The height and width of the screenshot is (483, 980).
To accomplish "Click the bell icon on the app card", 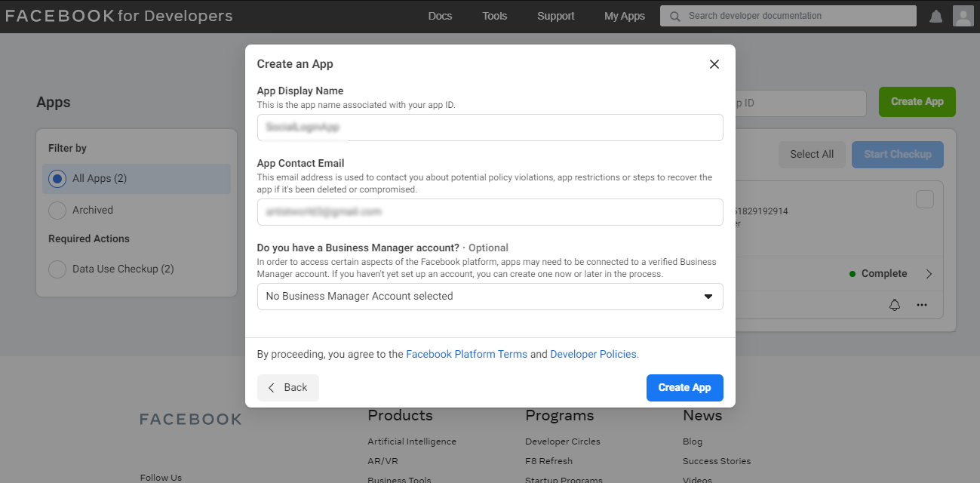I will [x=895, y=305].
